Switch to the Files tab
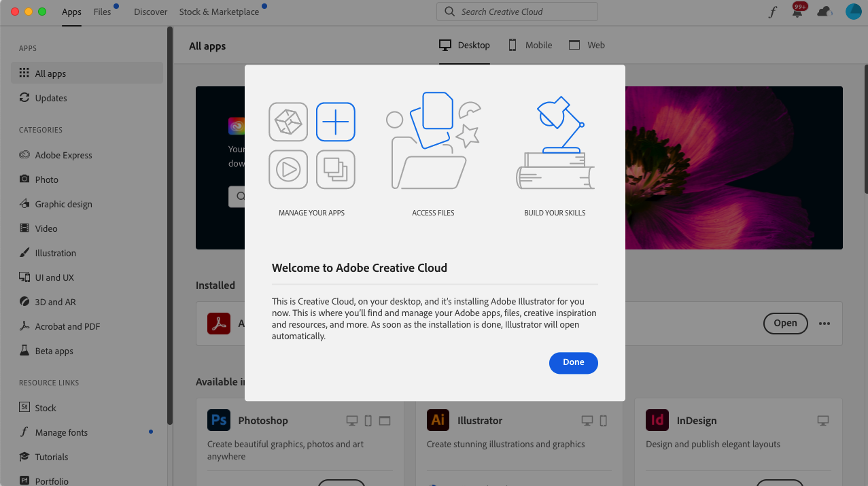This screenshot has height=486, width=868. [x=102, y=12]
